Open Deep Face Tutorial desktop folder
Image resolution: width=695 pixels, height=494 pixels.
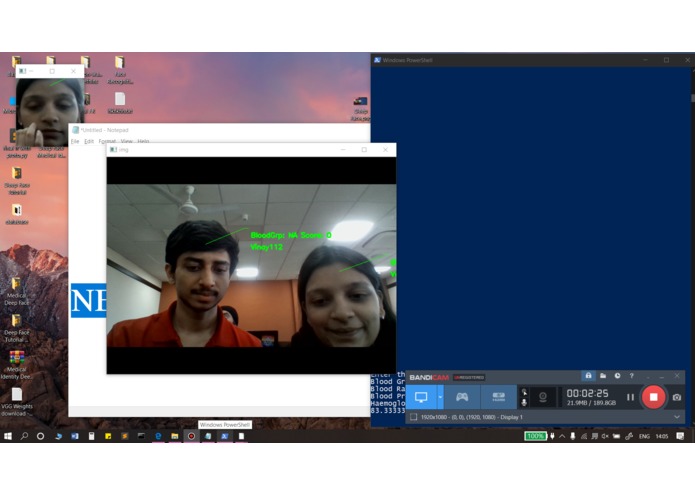point(16,328)
